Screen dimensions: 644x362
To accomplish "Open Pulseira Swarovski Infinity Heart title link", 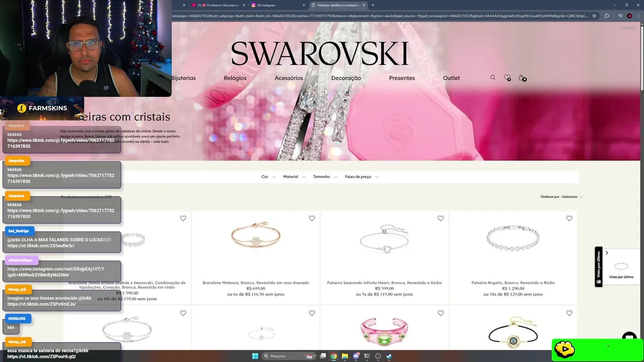I will 384,283.
